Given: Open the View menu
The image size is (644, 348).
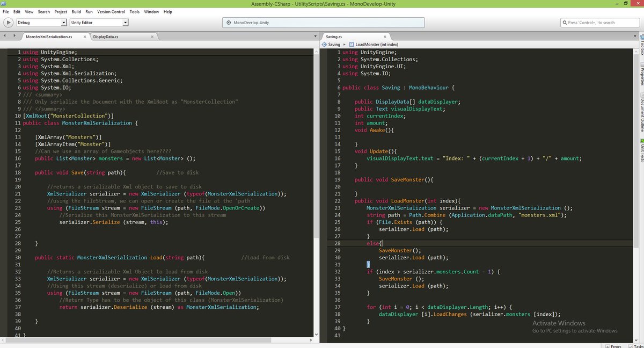Looking at the screenshot, I should pos(29,11).
